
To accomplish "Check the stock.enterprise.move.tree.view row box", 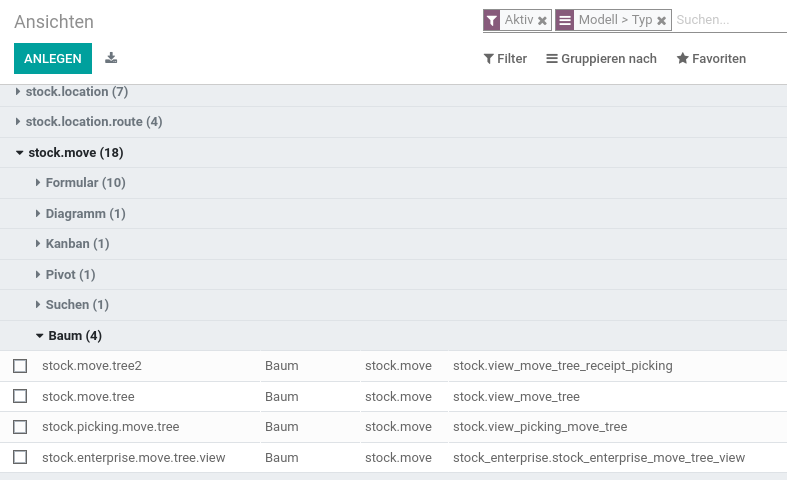I will [20, 457].
